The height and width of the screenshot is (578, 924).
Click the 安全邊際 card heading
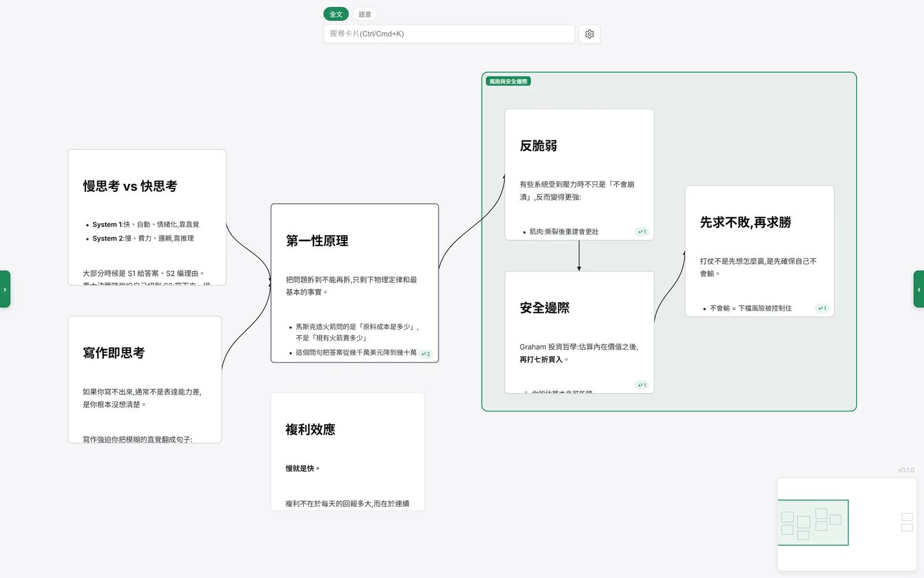pyautogui.click(x=545, y=308)
